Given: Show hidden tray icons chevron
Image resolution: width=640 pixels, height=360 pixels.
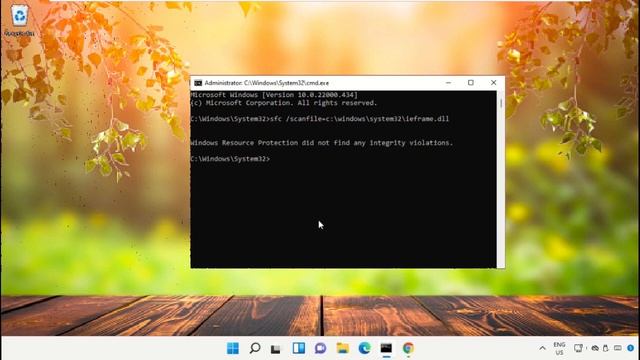Looking at the screenshot, I should pos(542,348).
